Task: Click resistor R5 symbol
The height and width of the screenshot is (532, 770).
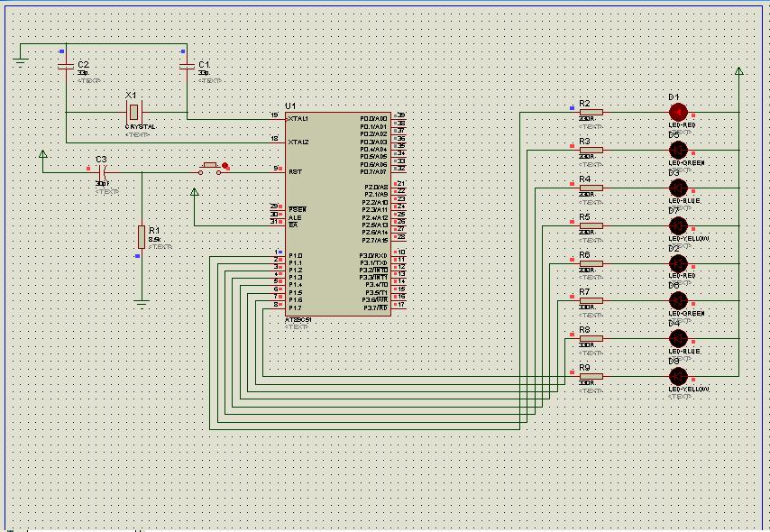Action: coord(591,225)
